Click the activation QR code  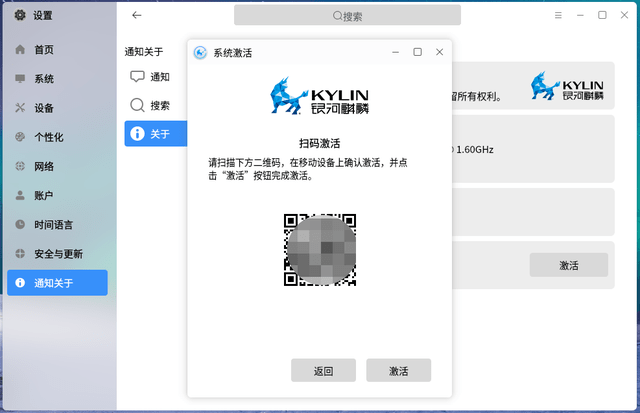click(x=320, y=250)
